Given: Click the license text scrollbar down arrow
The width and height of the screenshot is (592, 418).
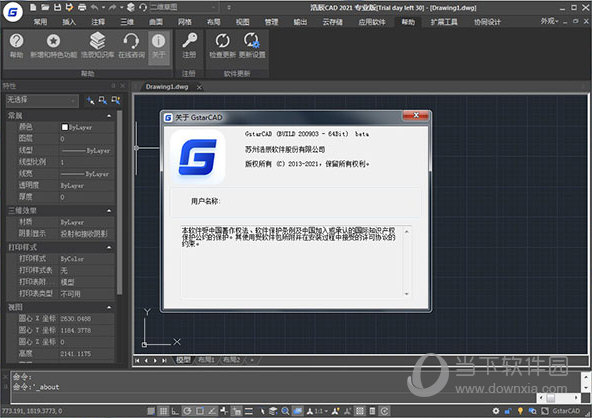Looking at the screenshot, I should point(407,293).
